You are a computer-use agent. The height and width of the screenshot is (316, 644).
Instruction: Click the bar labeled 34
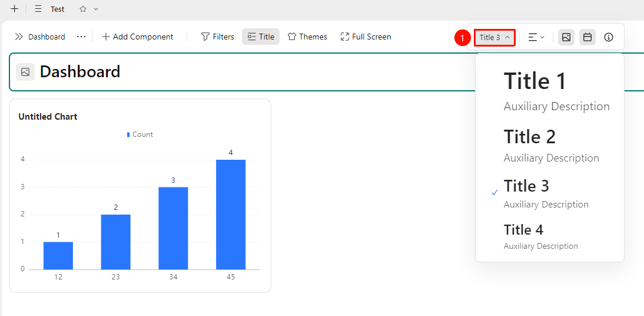click(173, 228)
